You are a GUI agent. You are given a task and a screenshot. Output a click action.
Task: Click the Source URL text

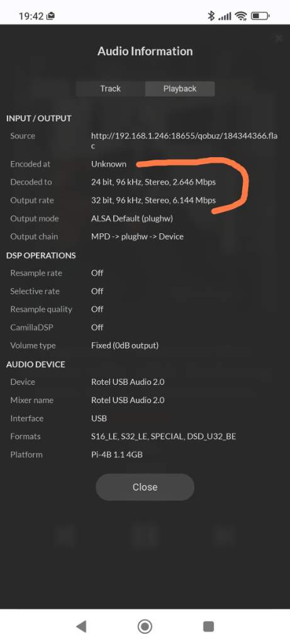(x=184, y=140)
